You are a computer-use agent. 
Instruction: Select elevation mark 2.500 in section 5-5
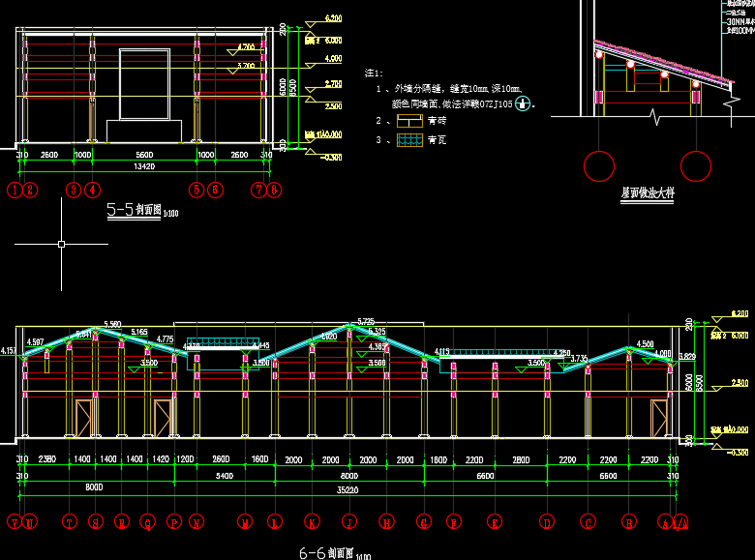coord(333,105)
